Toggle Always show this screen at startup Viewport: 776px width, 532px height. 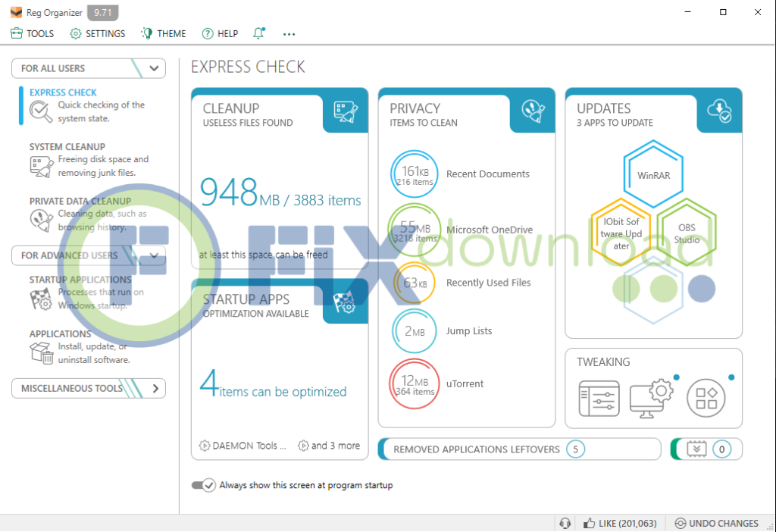pos(204,485)
